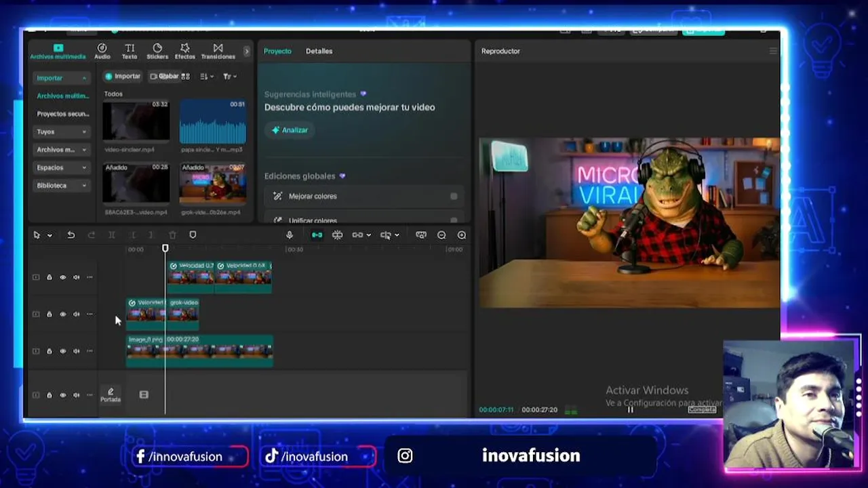Lock the Portada cover track
Image resolution: width=868 pixels, height=488 pixels.
click(49, 395)
